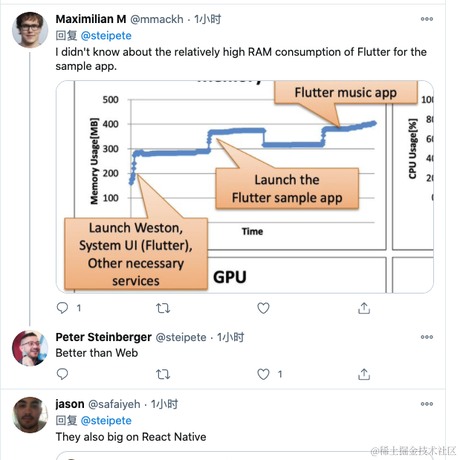
Task: Reply to Maximilian M's tweet
Action: 63,308
